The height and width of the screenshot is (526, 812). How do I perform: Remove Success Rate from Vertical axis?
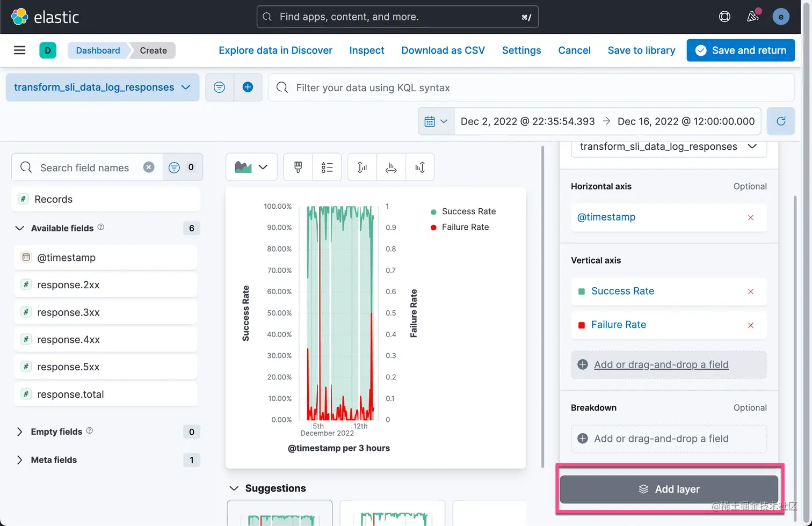coord(751,291)
